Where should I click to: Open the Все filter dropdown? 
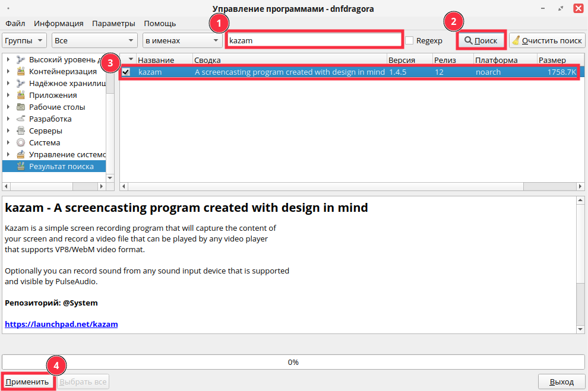[x=94, y=40]
